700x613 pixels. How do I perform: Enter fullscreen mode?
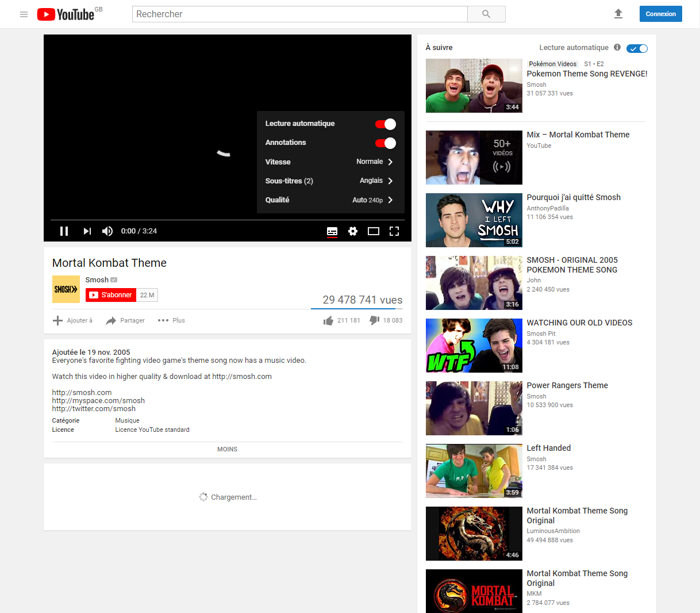(394, 231)
